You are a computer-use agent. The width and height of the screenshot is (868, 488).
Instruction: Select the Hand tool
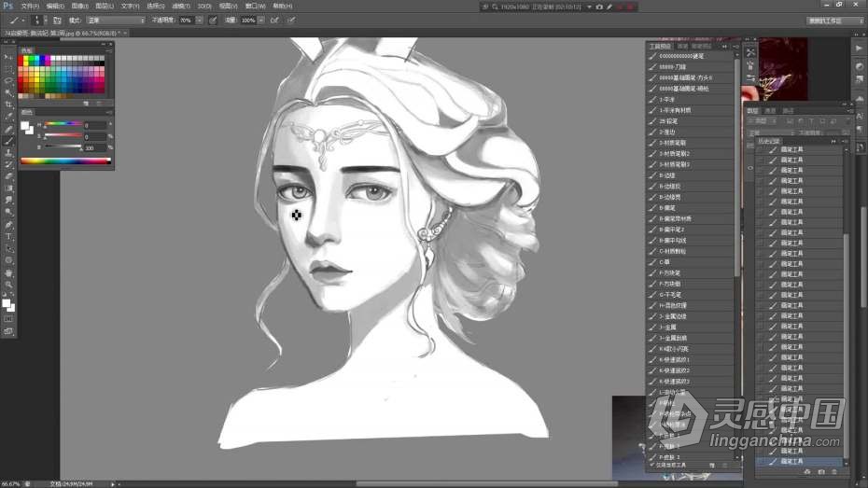coord(8,273)
